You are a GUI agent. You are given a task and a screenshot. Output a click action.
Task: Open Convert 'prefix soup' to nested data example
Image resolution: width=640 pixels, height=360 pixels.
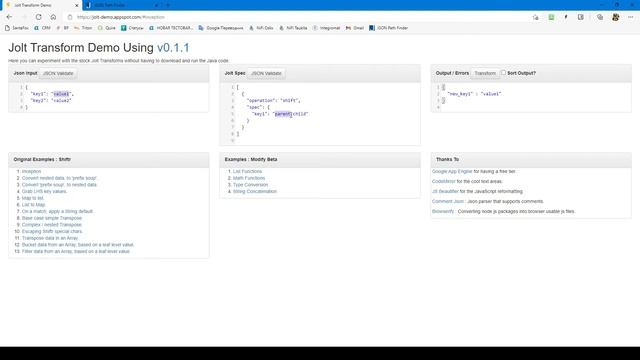click(59, 185)
